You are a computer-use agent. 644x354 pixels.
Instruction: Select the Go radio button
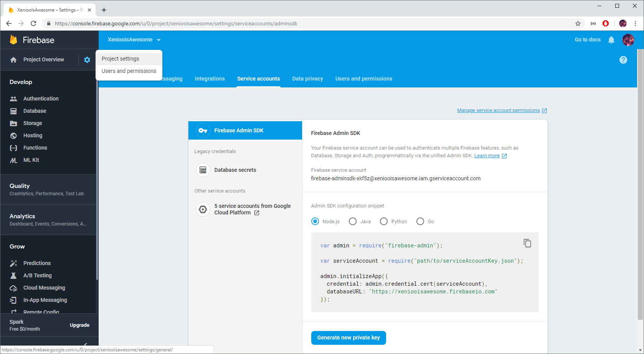420,221
